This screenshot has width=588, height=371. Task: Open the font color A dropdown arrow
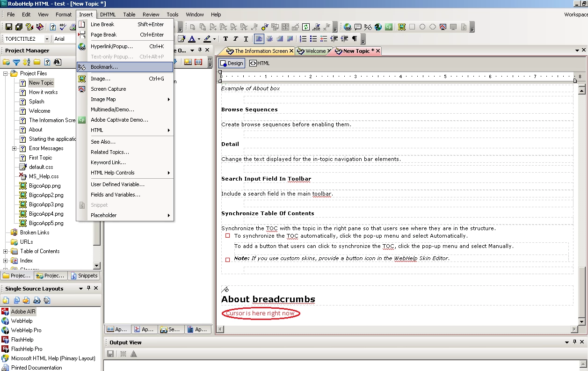coord(199,39)
